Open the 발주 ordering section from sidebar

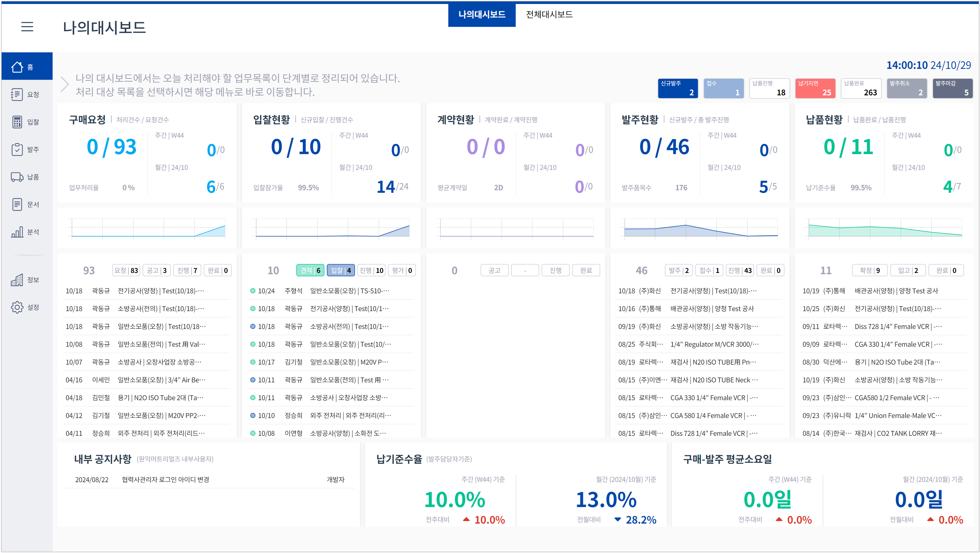[27, 149]
